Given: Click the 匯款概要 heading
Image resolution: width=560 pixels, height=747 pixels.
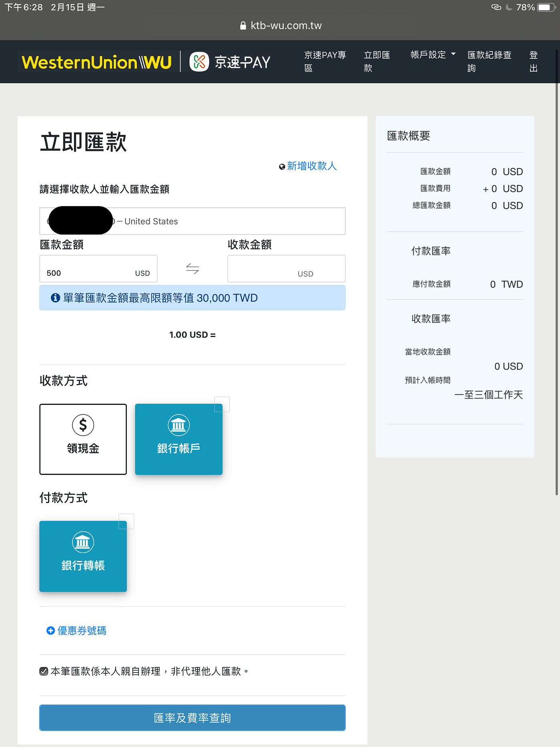Looking at the screenshot, I should 408,136.
